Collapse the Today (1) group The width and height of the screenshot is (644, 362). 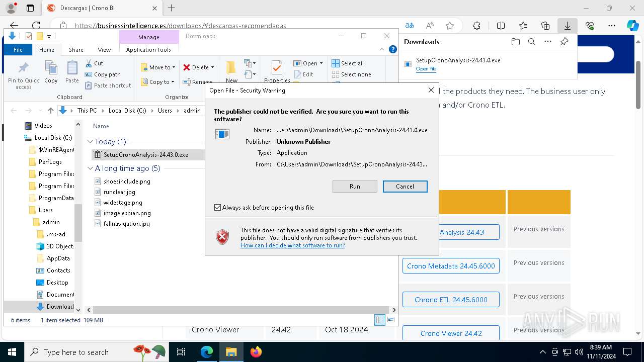(91, 142)
